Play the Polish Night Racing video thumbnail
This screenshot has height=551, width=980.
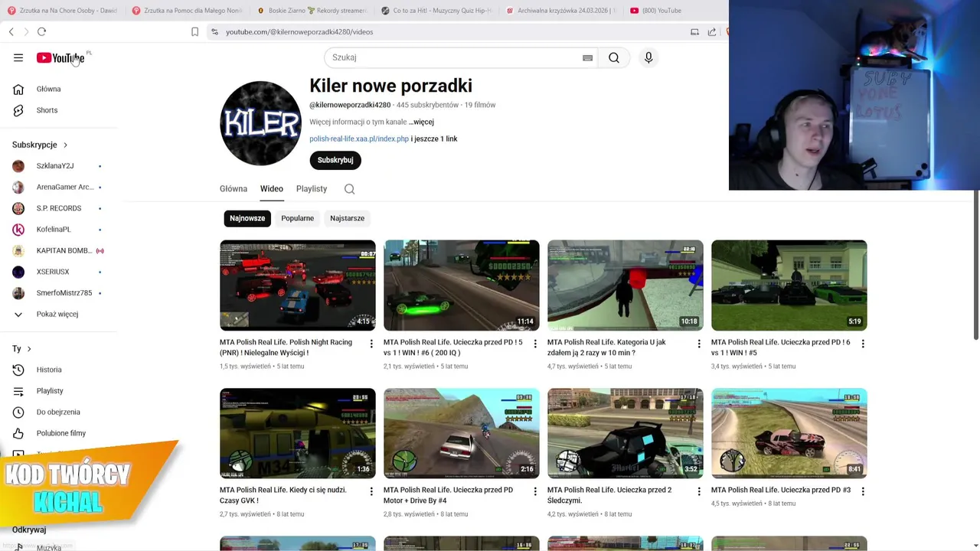[x=298, y=285]
